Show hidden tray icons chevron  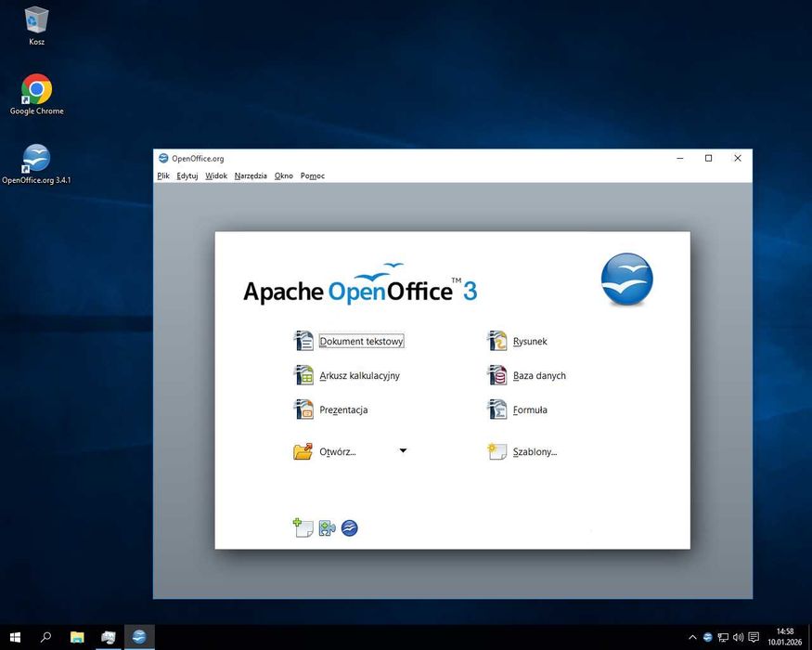click(x=692, y=637)
